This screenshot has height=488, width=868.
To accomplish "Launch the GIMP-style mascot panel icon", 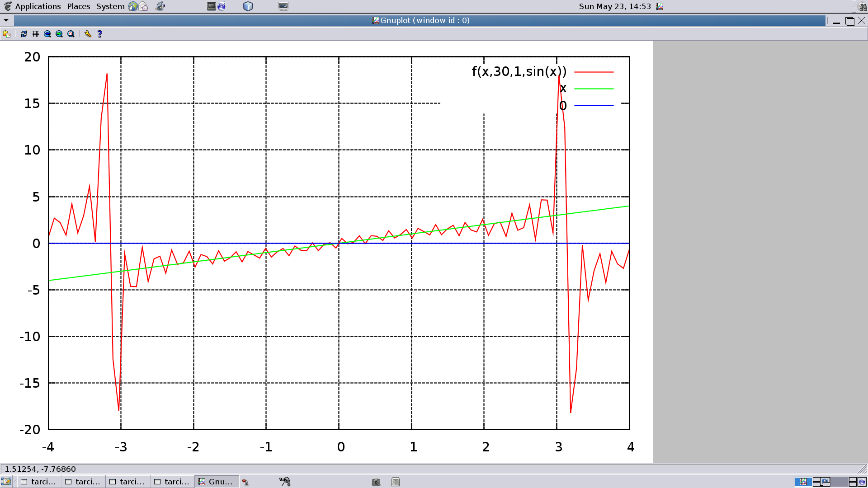I will click(x=160, y=6).
